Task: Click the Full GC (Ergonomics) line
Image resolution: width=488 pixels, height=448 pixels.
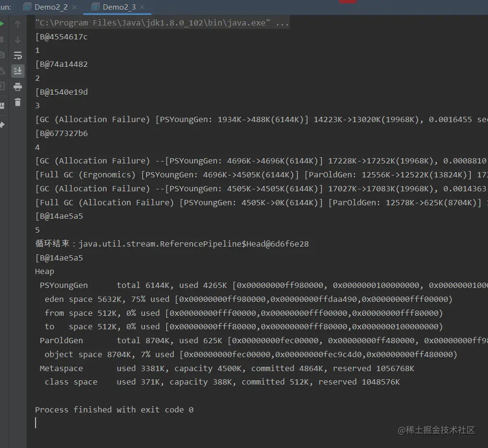Action: [x=261, y=174]
